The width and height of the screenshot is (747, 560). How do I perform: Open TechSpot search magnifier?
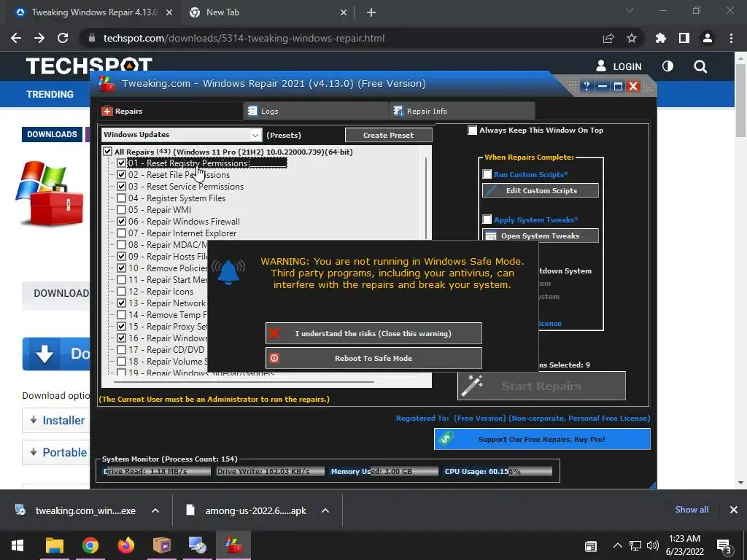(700, 66)
